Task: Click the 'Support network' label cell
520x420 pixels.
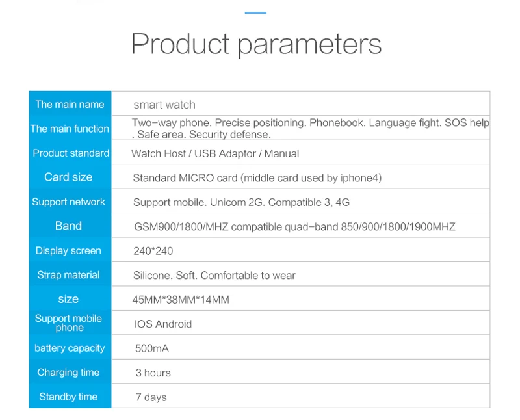Action: [x=70, y=202]
